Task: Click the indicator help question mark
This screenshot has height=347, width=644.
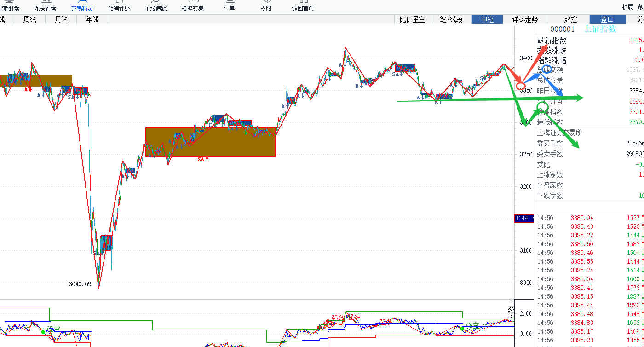Action: [x=510, y=316]
